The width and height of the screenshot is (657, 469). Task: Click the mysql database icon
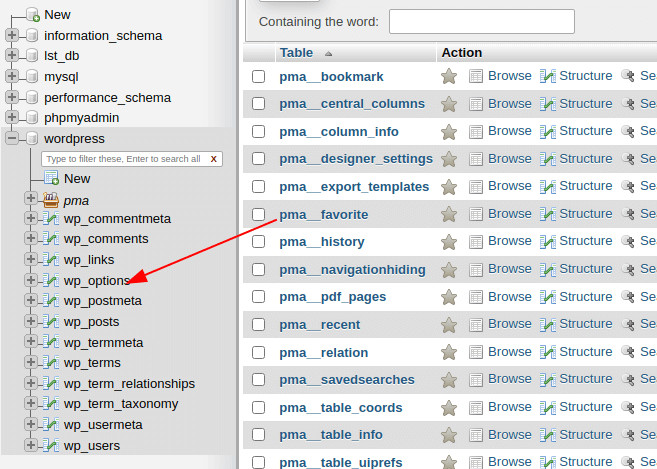(x=32, y=77)
